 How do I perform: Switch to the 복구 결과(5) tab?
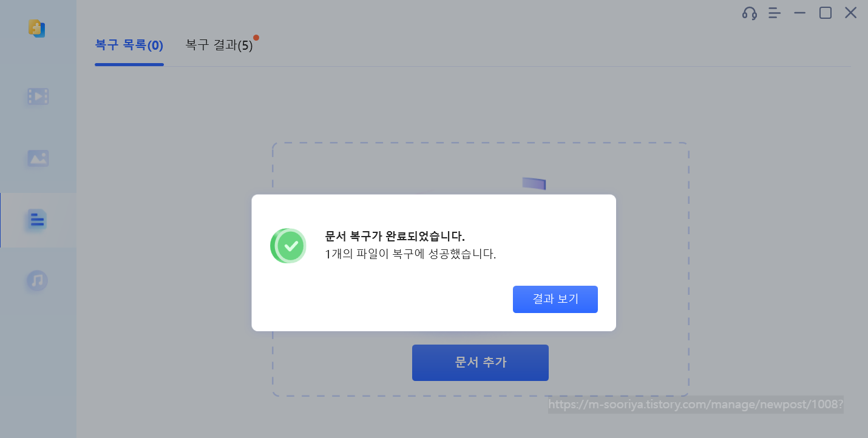(x=219, y=45)
